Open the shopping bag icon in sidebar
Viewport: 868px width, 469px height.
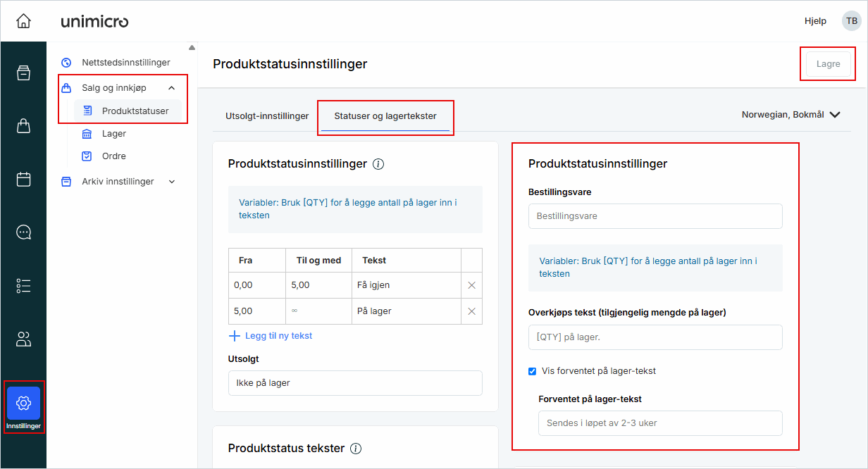point(23,126)
